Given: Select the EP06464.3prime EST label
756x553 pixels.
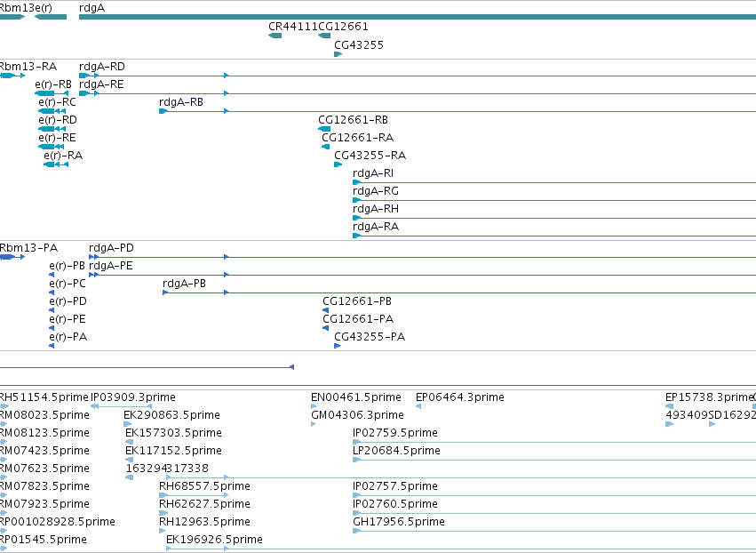Looking at the screenshot, I should tap(460, 397).
